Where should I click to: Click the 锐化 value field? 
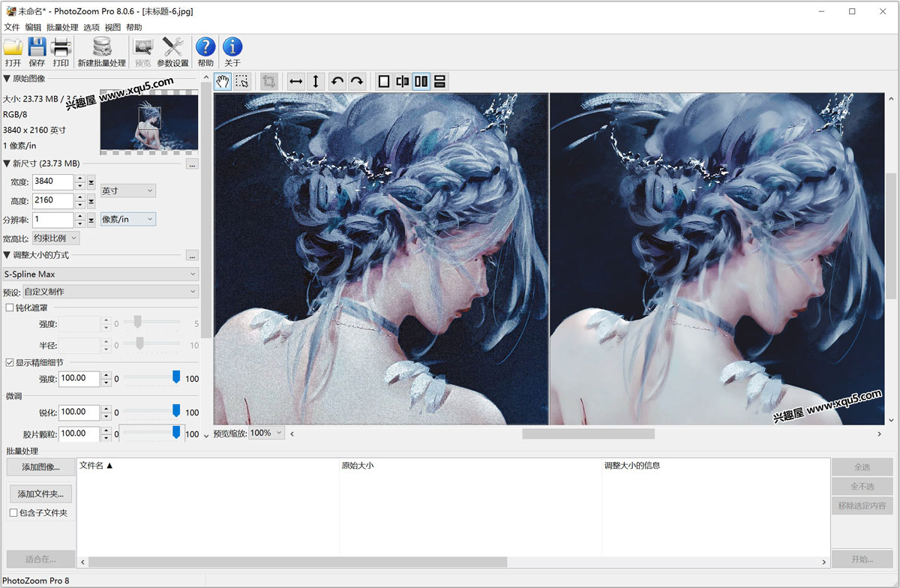tap(79, 412)
